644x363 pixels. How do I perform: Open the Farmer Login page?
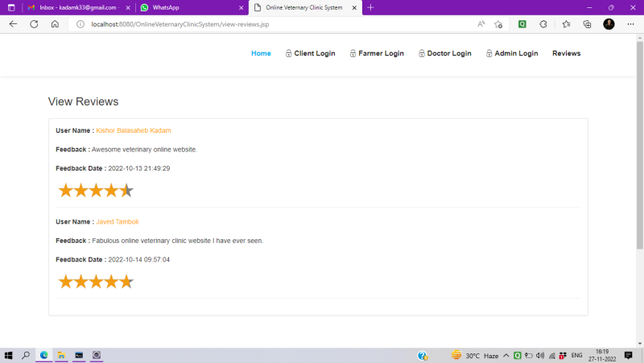click(377, 53)
